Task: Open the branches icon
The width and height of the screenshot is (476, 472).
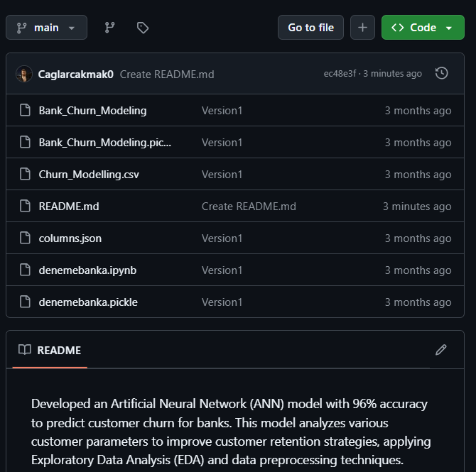Action: (x=109, y=28)
